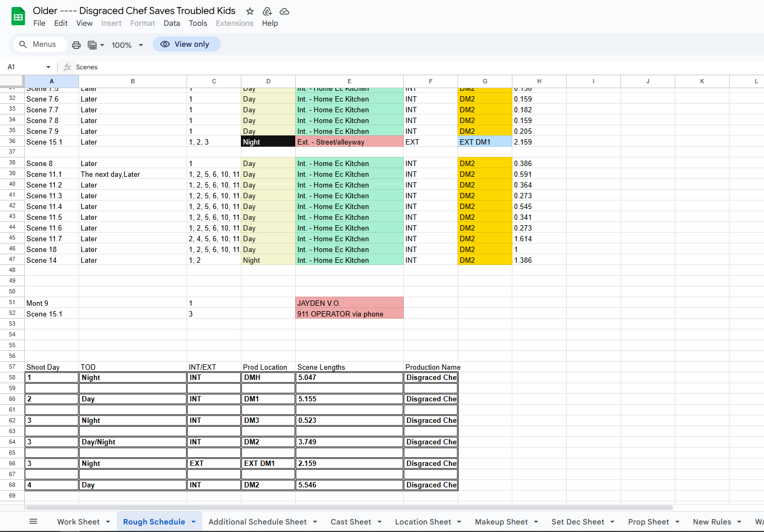764x532 pixels.
Task: Switch to the Location Sheet tab
Action: pos(423,522)
